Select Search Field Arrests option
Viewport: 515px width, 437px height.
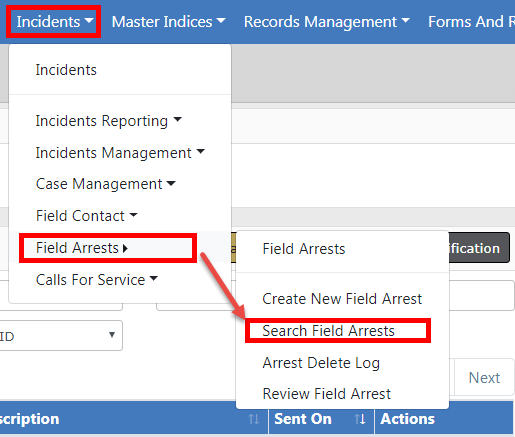pyautogui.click(x=328, y=331)
